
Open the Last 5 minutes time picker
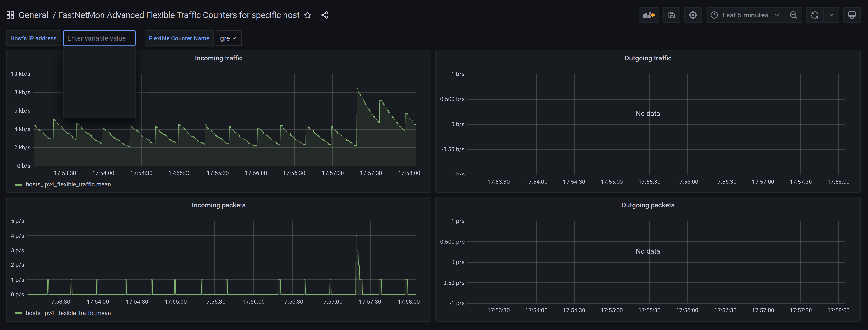(x=745, y=15)
